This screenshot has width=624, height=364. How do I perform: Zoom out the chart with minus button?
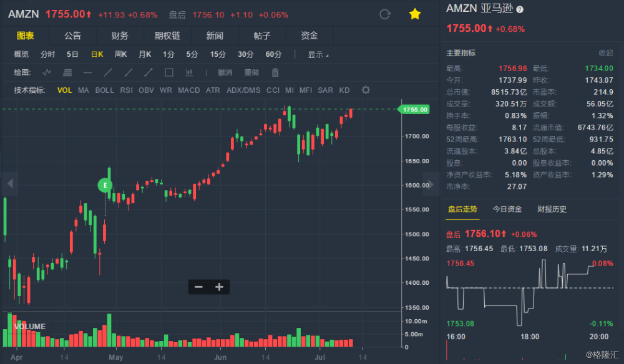click(x=198, y=287)
